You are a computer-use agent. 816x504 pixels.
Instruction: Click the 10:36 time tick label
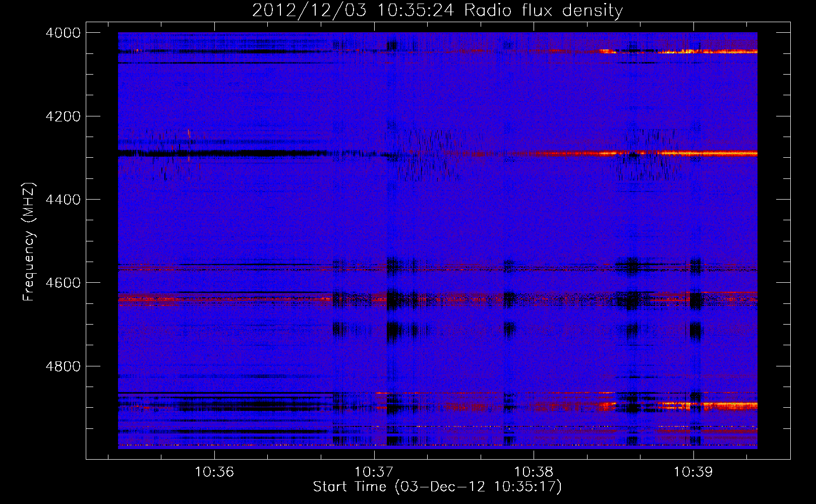215,472
